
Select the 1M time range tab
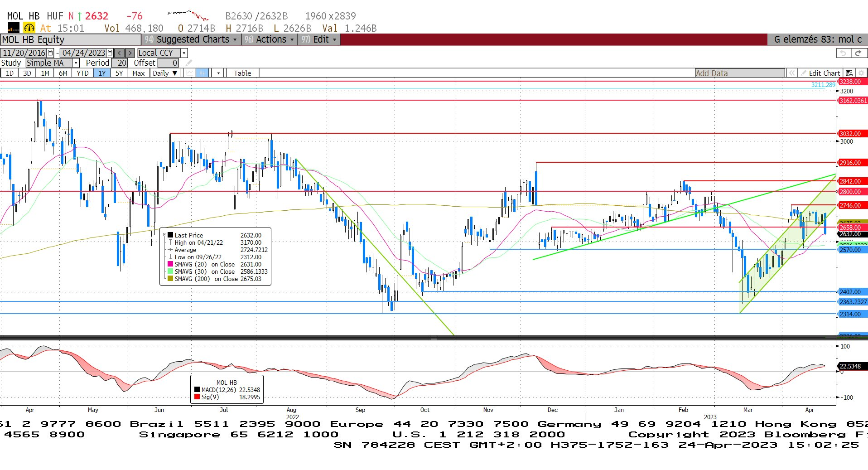point(45,73)
